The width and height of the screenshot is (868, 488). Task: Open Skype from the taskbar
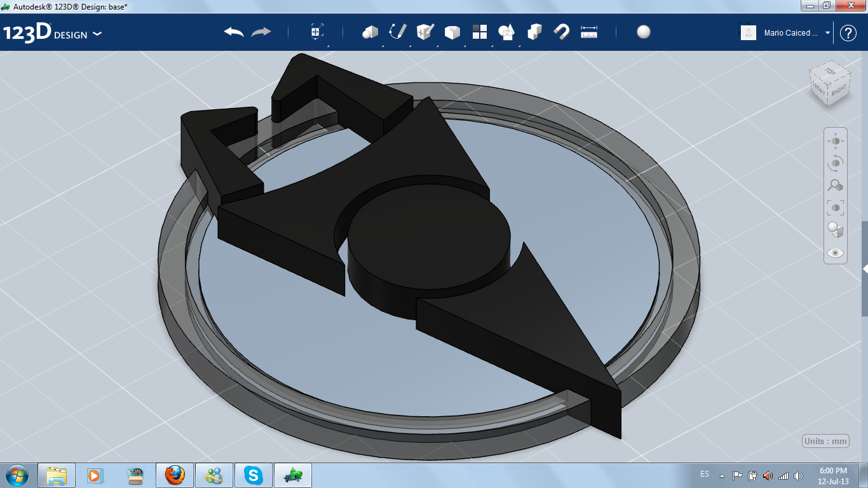click(x=254, y=475)
